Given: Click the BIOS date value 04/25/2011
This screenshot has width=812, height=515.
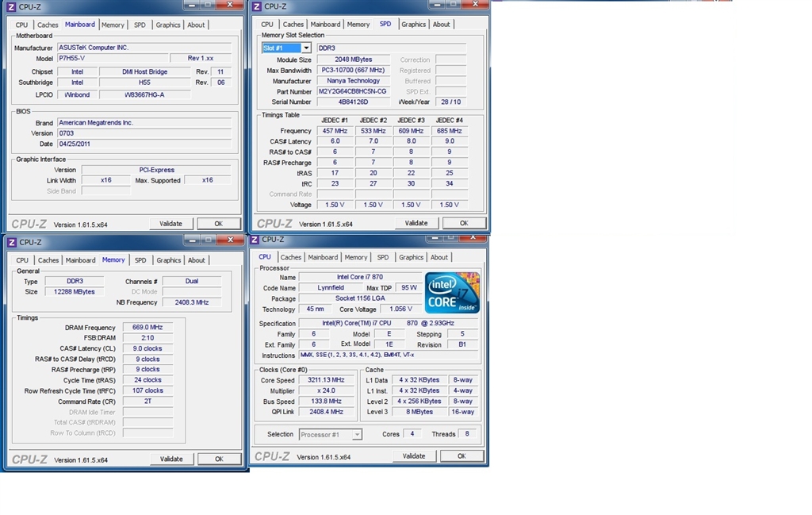Looking at the screenshot, I should click(x=144, y=144).
